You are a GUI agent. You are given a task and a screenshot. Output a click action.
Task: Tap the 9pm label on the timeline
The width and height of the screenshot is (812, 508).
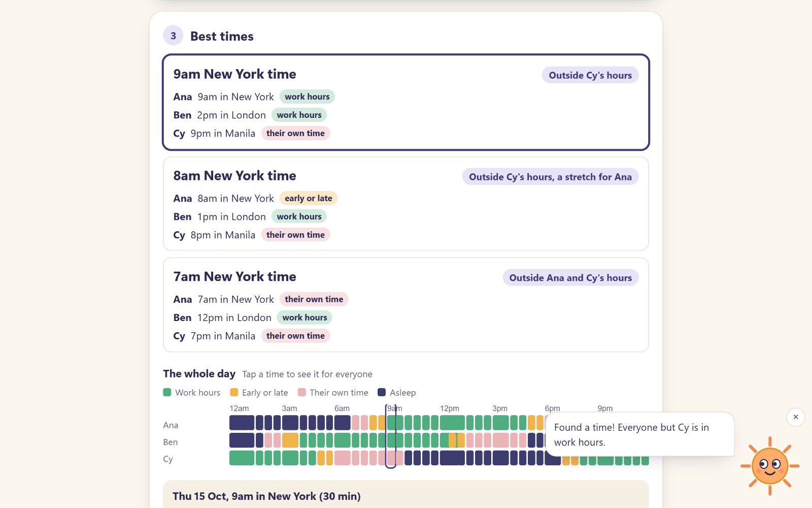tap(605, 408)
